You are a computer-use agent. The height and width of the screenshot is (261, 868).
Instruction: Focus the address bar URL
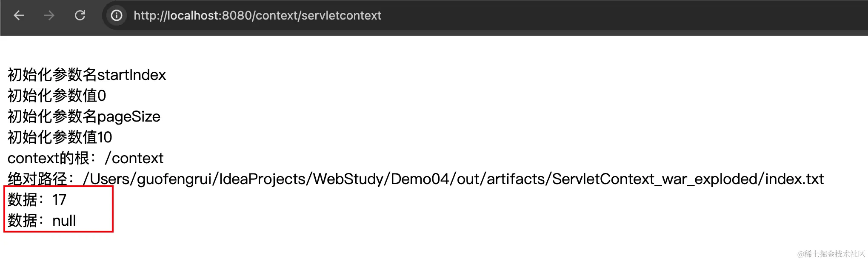tap(257, 16)
